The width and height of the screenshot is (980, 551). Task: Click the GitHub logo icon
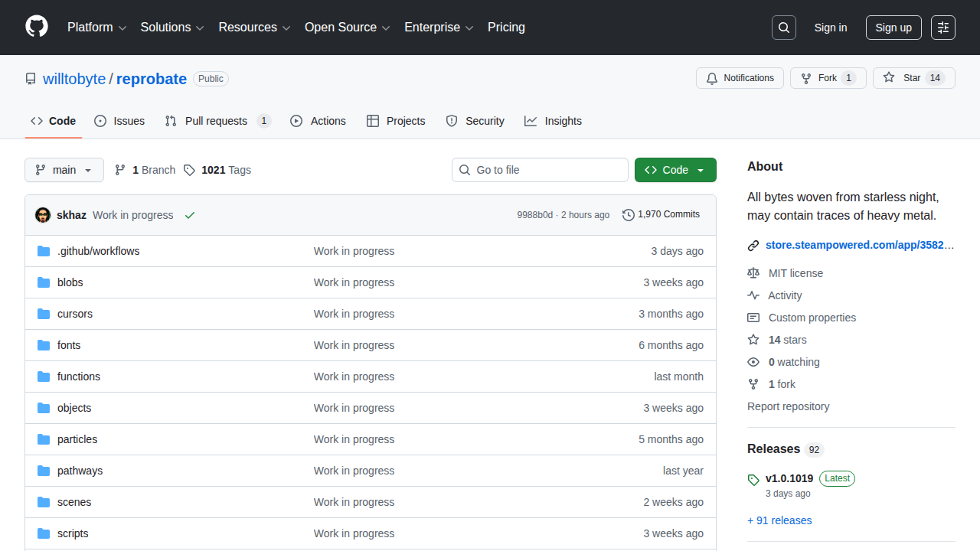(37, 27)
